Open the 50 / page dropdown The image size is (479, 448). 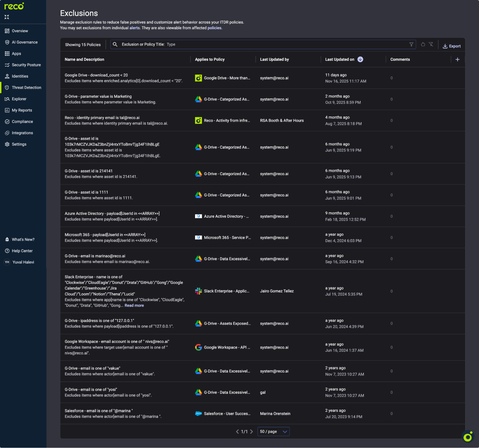[273, 431]
